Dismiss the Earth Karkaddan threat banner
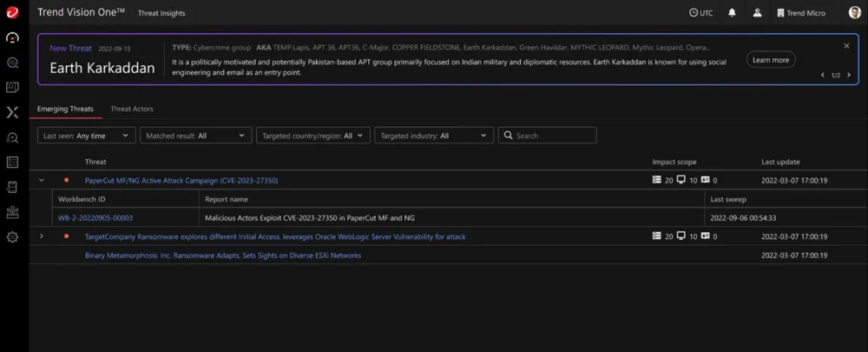The height and width of the screenshot is (352, 868). 846,46
